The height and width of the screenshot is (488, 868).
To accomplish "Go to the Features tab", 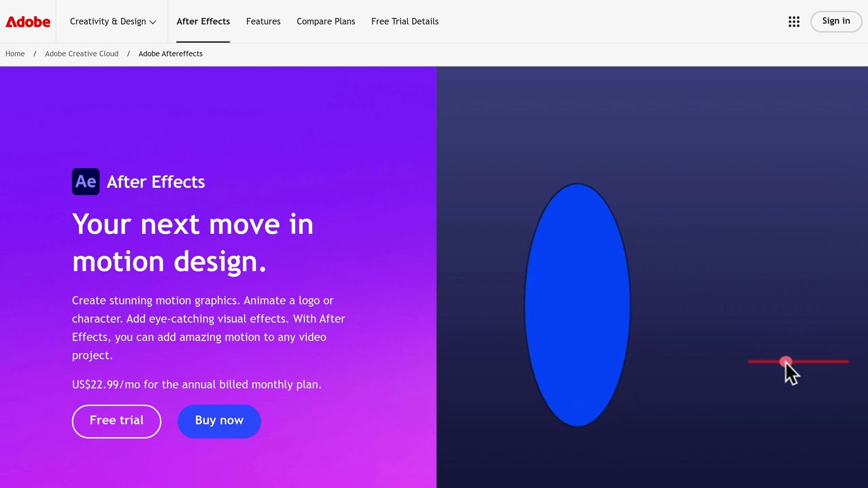I will pos(263,22).
